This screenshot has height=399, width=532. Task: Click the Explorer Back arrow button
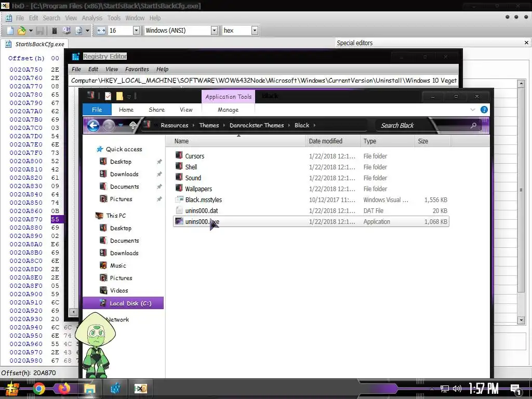94,126
